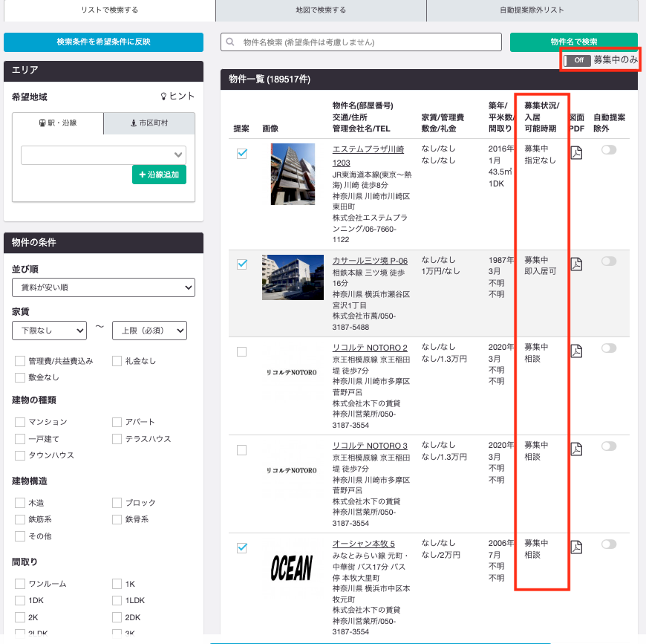The width and height of the screenshot is (646, 644).
Task: Toggle auto-proposal exclusion for リコルテ NOTORO 3
Action: pos(609,446)
